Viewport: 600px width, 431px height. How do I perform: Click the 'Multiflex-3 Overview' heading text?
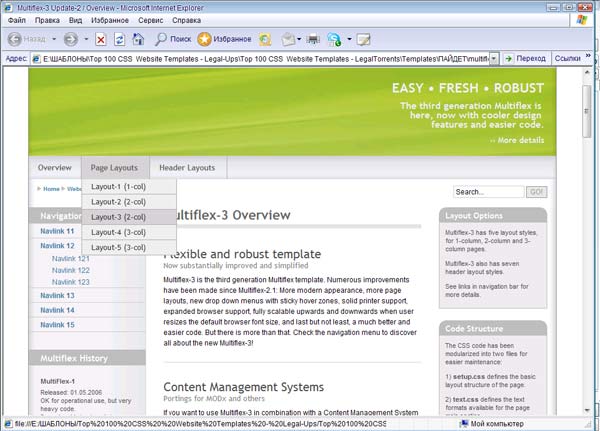pos(233,215)
